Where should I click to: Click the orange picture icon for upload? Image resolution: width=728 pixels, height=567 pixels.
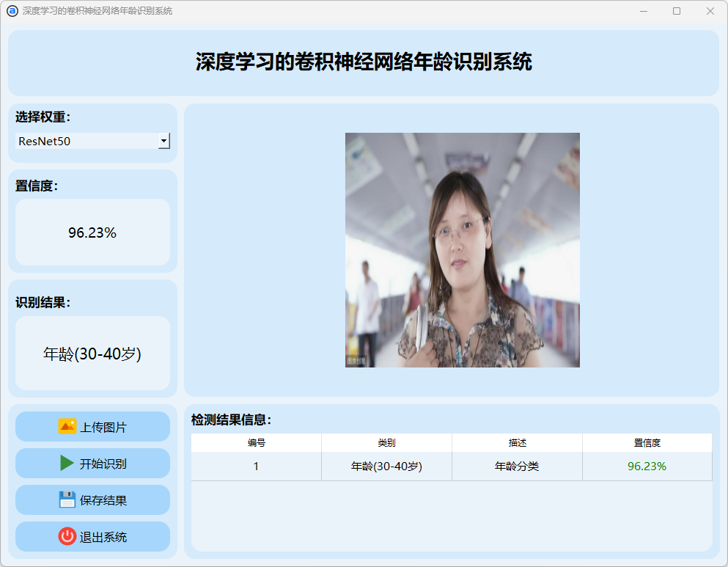(x=67, y=426)
